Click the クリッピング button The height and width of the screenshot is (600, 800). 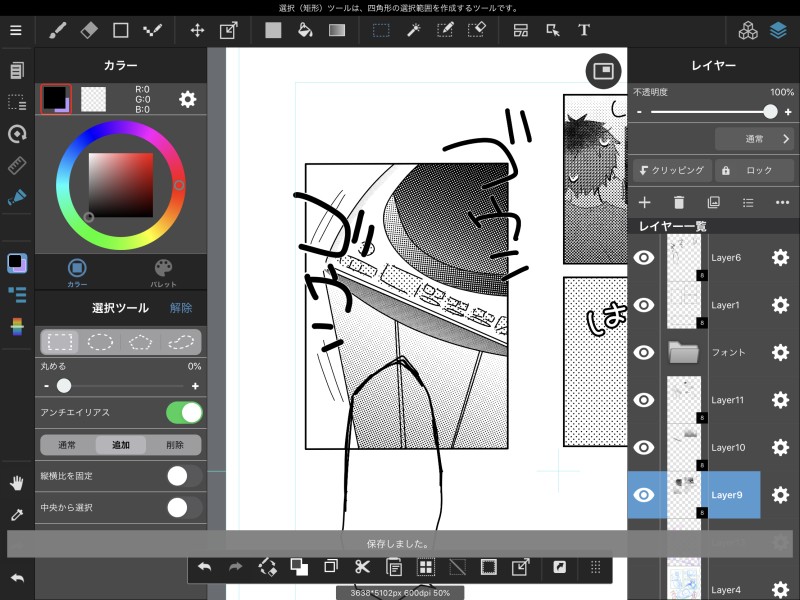[672, 170]
